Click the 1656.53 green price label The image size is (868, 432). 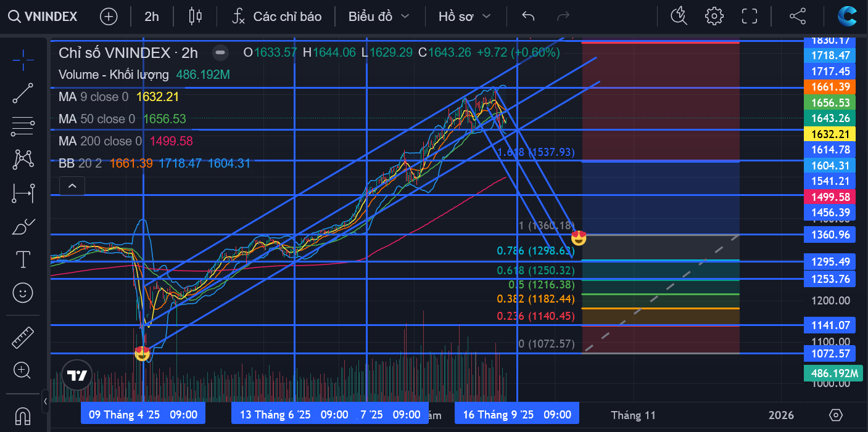tap(830, 103)
